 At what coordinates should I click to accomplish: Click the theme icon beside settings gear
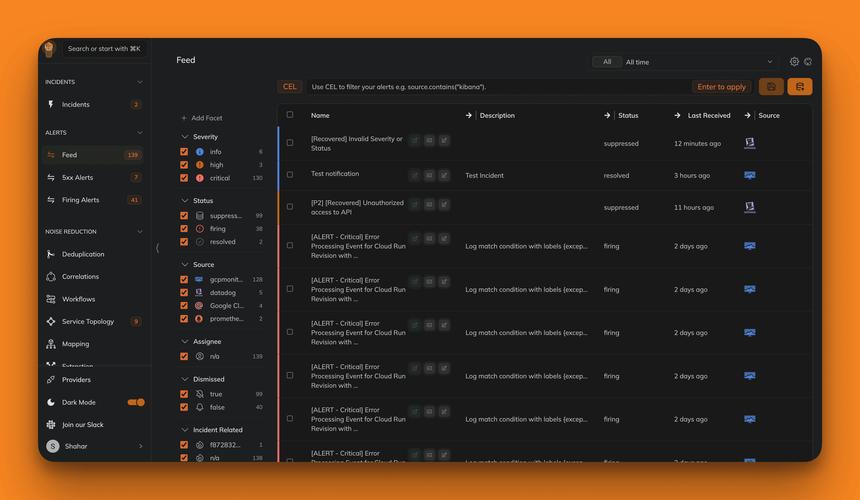pos(808,61)
